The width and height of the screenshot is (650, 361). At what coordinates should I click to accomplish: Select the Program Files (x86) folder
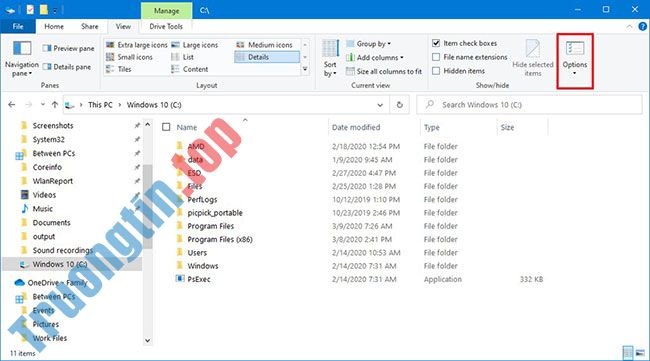pos(220,239)
